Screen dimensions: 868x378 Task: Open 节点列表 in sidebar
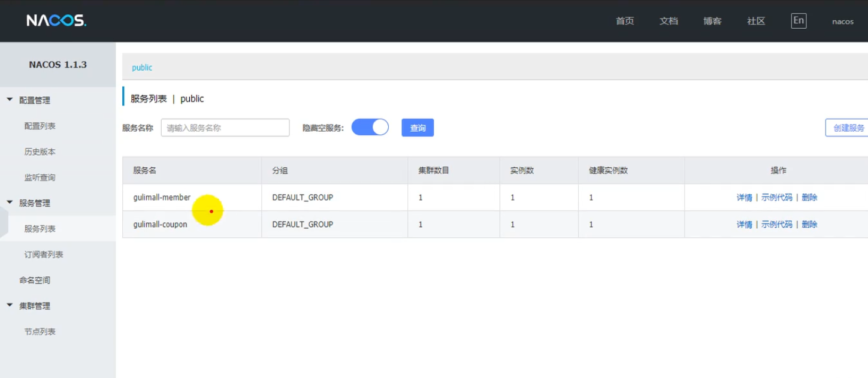[40, 332]
